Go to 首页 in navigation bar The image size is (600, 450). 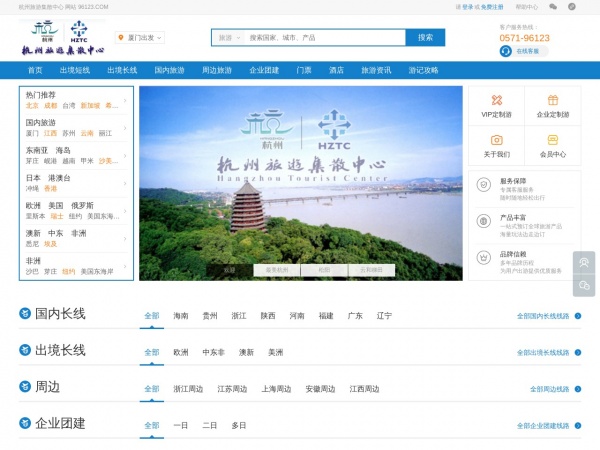pos(35,70)
